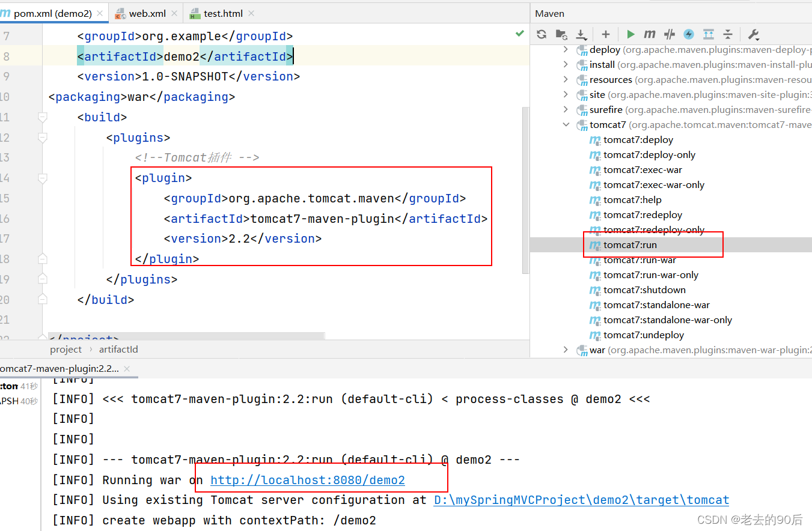812x531 pixels.
Task: Switch to the web.xml editor tab
Action: coord(147,13)
